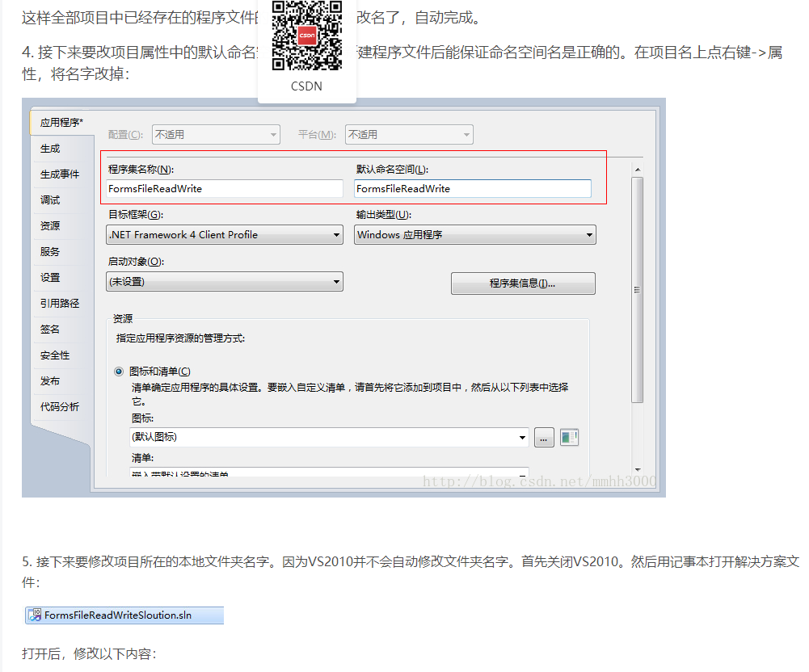Screen dimensions: 809x672
Task: Switch to the 资源 side tab
Action: click(50, 226)
